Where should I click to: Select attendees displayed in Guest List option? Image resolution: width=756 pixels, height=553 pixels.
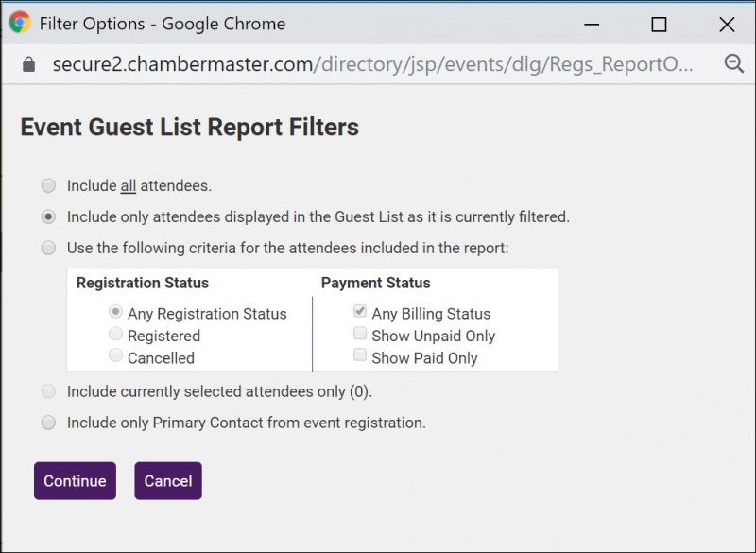(48, 216)
